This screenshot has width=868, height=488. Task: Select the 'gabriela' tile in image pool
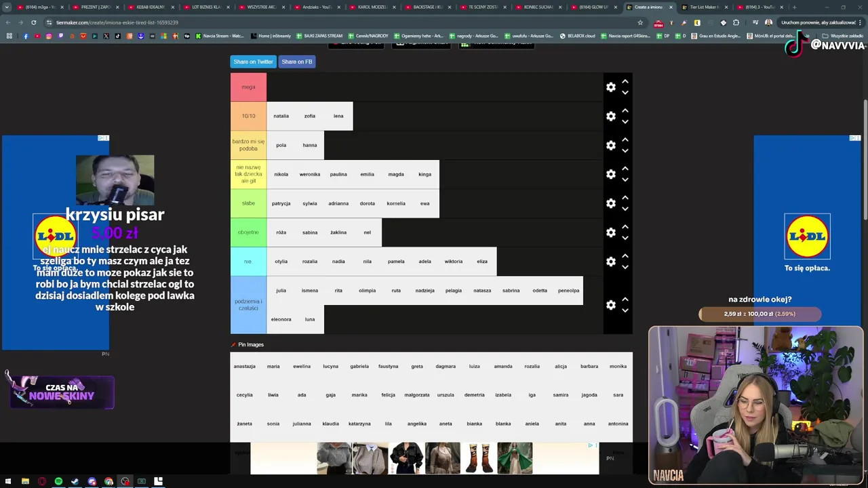(x=359, y=367)
